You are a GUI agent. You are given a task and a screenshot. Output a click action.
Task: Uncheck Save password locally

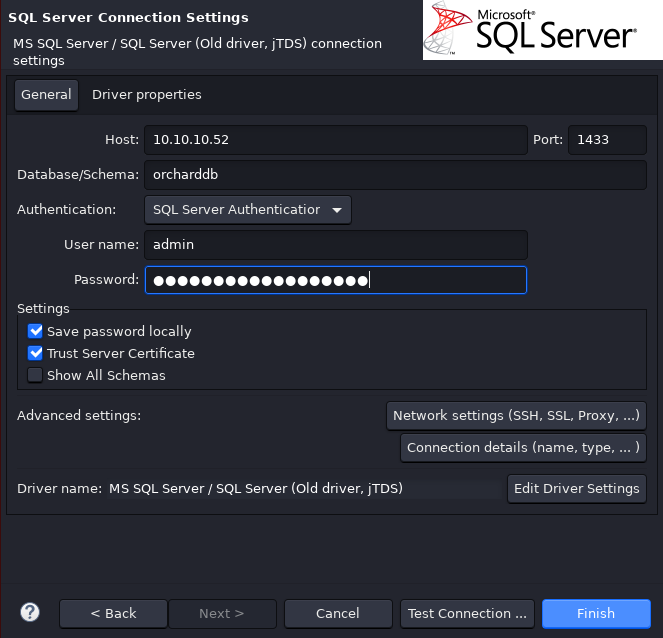coord(36,331)
